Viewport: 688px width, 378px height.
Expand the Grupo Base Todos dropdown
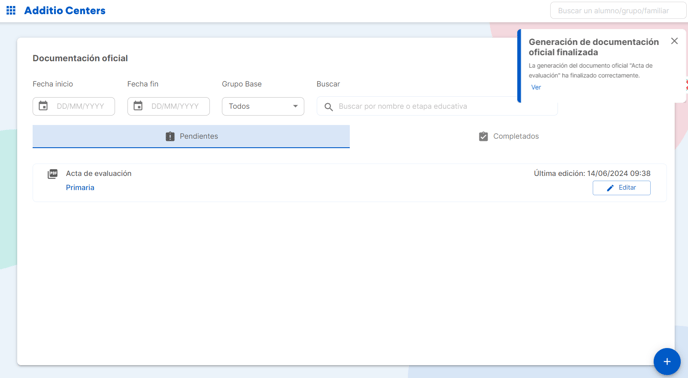pos(263,106)
